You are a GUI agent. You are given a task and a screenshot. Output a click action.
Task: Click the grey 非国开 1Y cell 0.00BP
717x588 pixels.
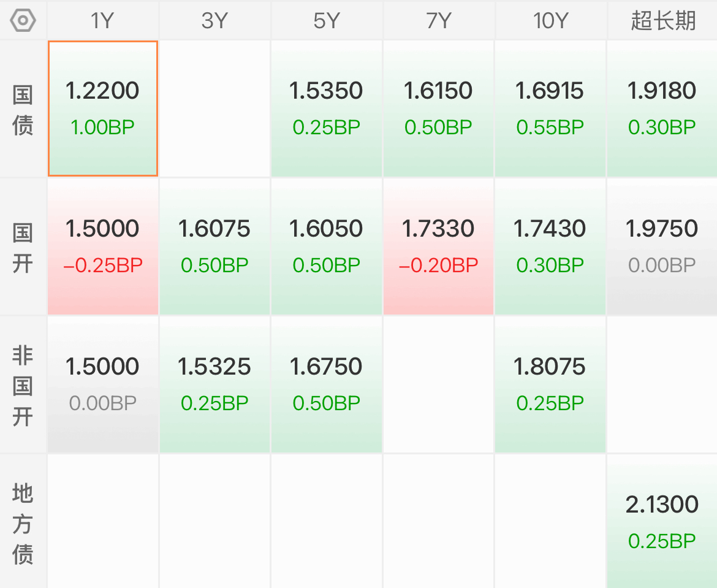click(x=103, y=385)
